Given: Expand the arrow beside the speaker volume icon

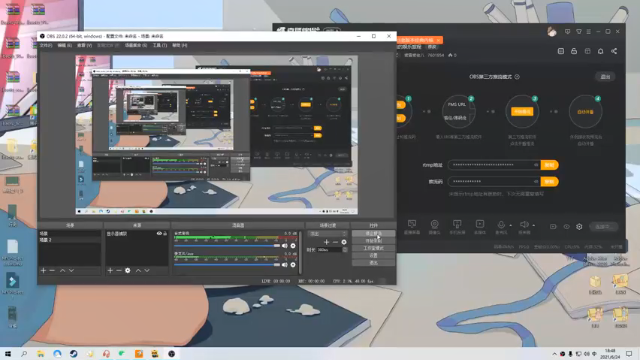Looking at the screenshot, I should (x=533, y=225).
